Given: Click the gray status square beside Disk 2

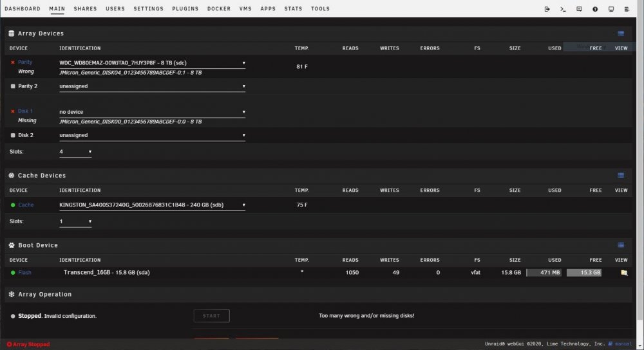Looking at the screenshot, I should (x=13, y=135).
